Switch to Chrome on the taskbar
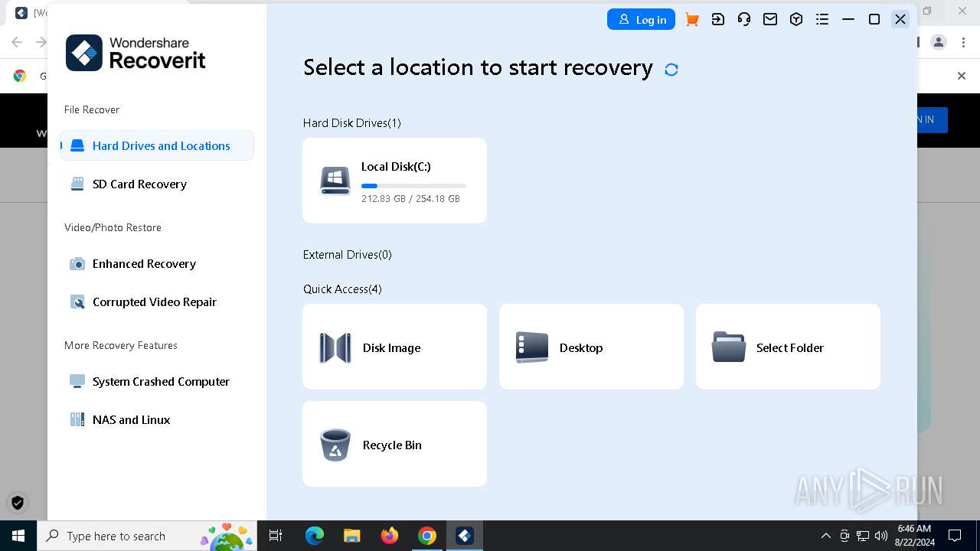The width and height of the screenshot is (980, 551). 426,536
